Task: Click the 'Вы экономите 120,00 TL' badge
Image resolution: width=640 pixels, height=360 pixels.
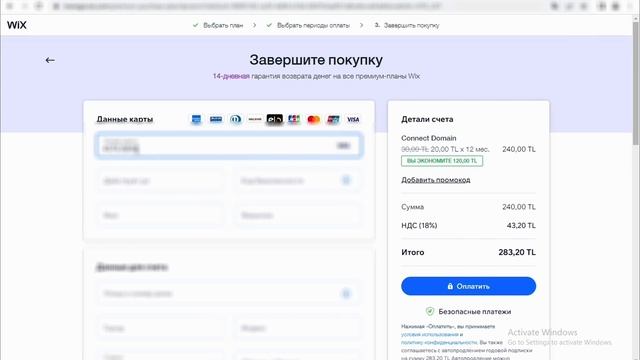Action: coord(442,161)
